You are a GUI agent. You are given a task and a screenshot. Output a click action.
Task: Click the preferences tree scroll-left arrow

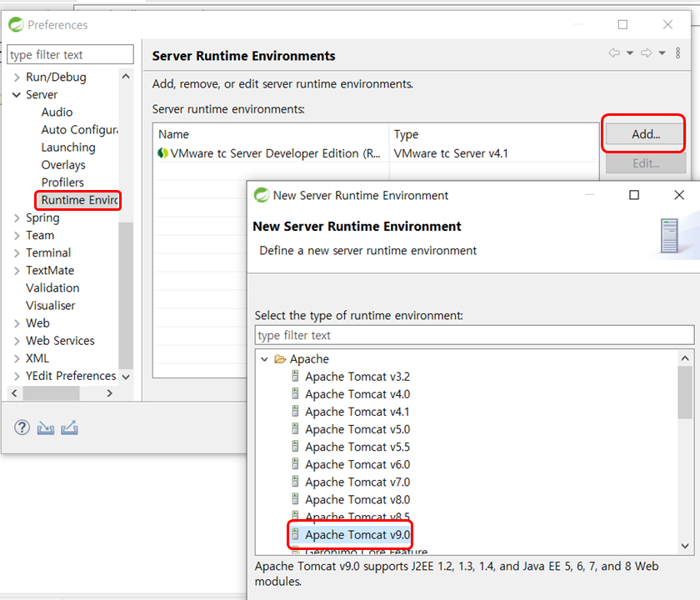pos(14,392)
